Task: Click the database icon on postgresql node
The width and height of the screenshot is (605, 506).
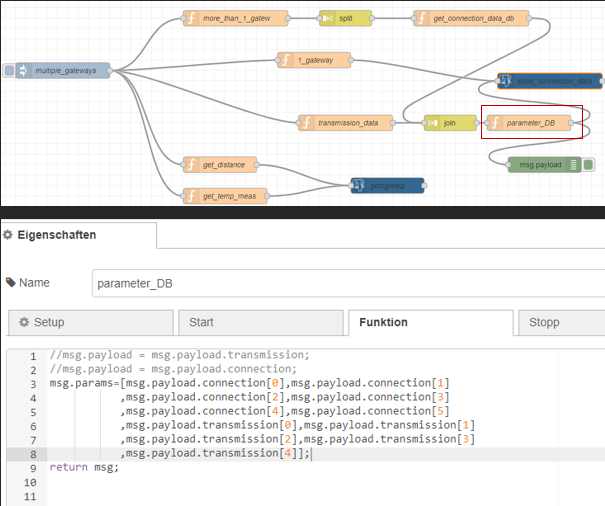Action: pyautogui.click(x=358, y=185)
